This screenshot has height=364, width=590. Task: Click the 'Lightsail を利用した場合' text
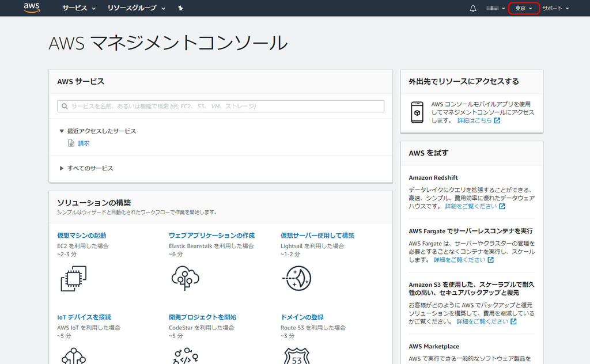[x=312, y=246]
